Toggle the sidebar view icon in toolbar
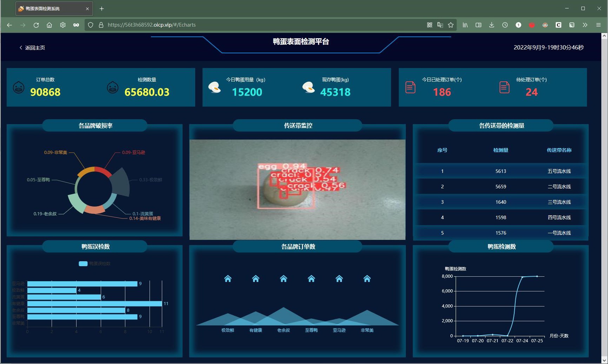 click(478, 25)
